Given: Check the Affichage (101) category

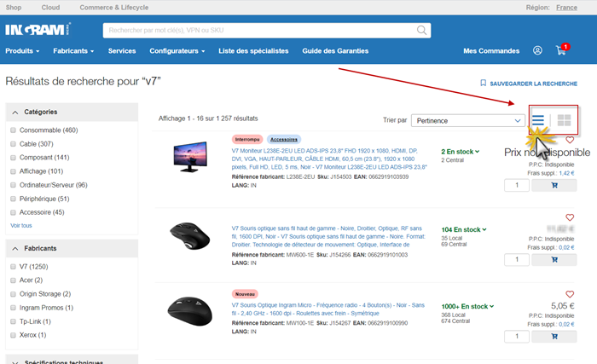Looking at the screenshot, I should pos(13,171).
